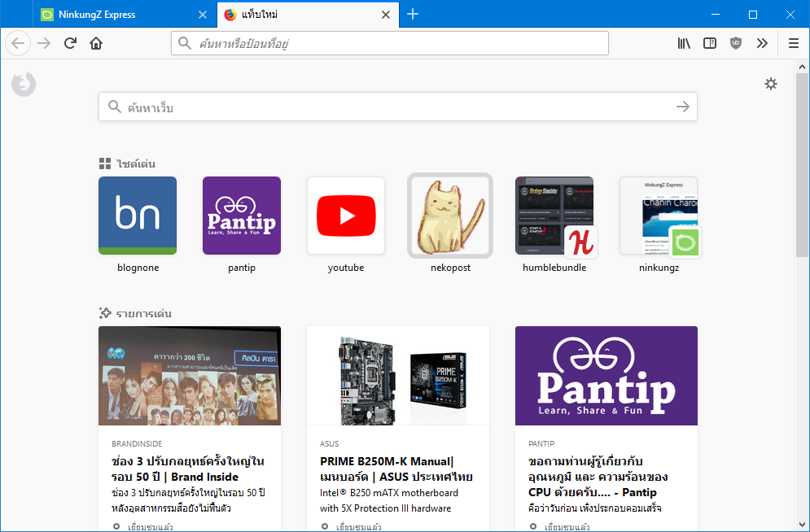Image resolution: width=810 pixels, height=532 pixels.
Task: Select the แท็บใหม่ tab
Action: 308,15
